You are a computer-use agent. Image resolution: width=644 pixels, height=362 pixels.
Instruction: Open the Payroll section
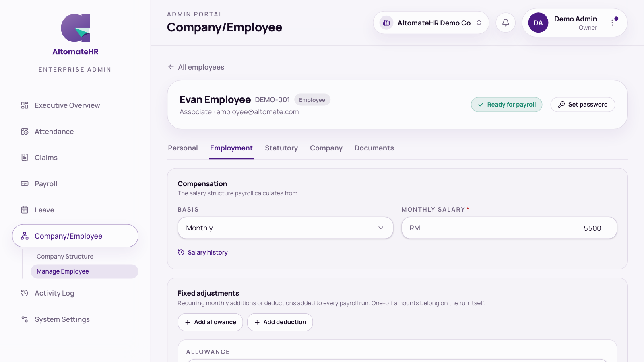[x=75, y=184]
